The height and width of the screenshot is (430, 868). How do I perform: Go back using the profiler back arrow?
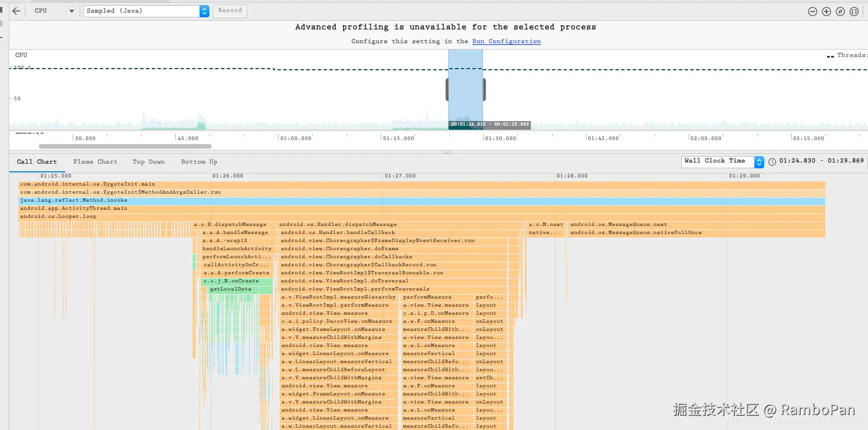(x=16, y=11)
